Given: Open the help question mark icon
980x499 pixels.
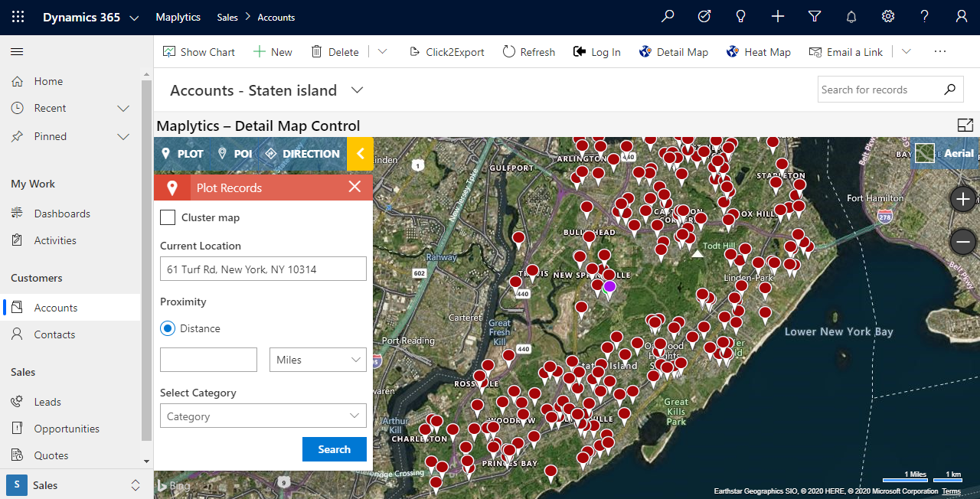Looking at the screenshot, I should click(x=925, y=17).
